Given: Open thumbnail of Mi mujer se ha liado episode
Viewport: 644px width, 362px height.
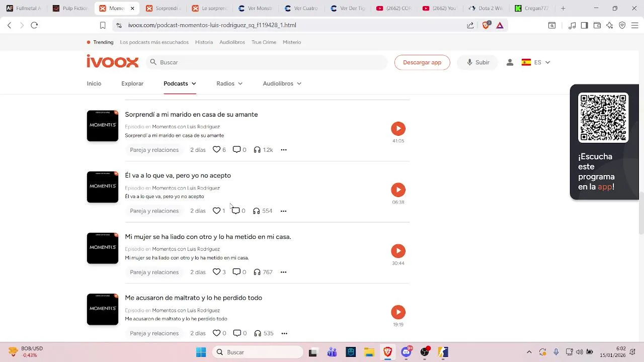Looking at the screenshot, I should 103,248.
